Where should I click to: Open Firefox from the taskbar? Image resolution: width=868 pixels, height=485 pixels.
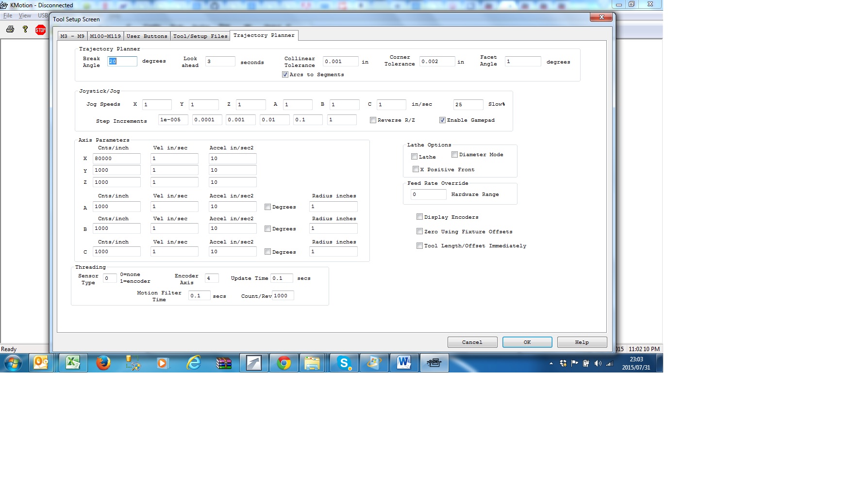point(103,363)
